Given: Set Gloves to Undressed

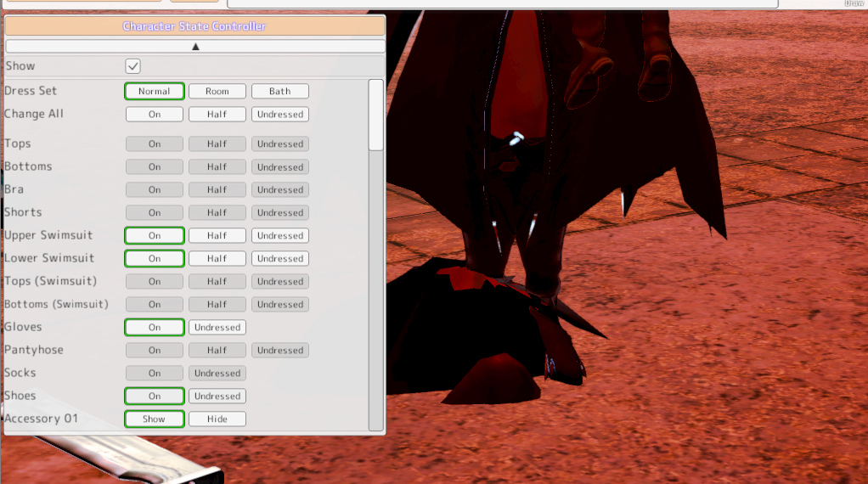Looking at the screenshot, I should 217,328.
